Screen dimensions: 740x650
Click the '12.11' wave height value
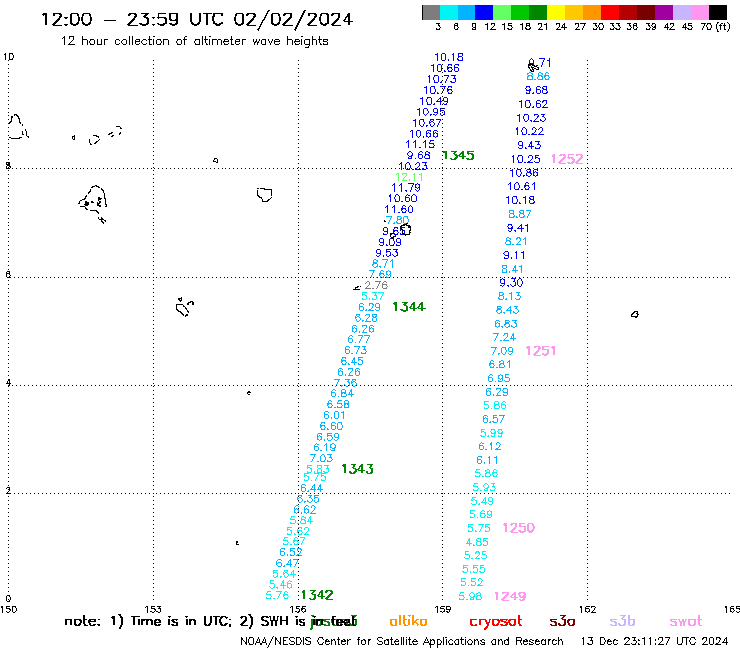click(410, 177)
